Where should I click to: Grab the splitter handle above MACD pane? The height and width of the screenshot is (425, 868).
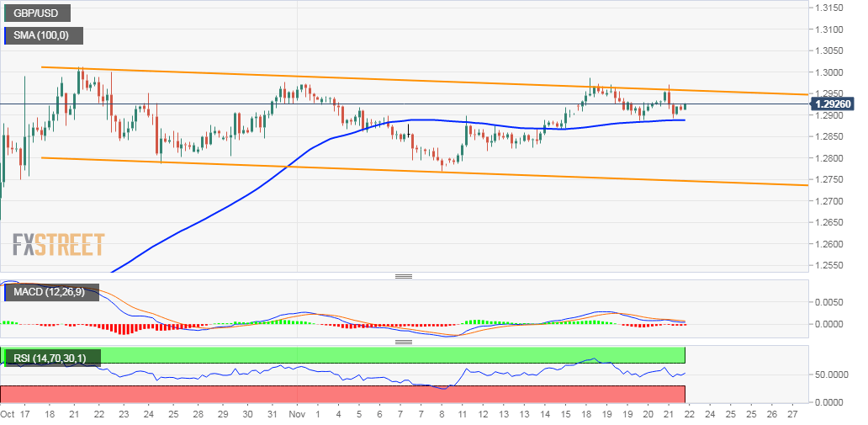[404, 277]
